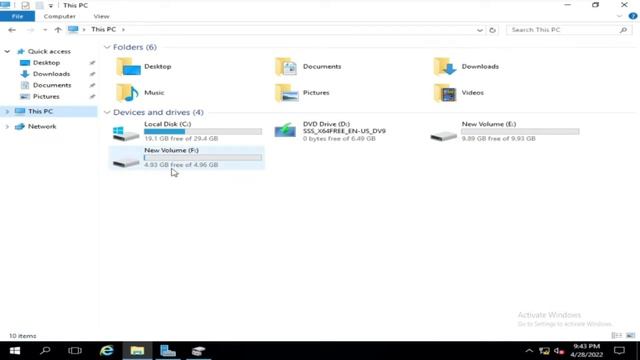Click the search magnifier icon in search box

623,30
